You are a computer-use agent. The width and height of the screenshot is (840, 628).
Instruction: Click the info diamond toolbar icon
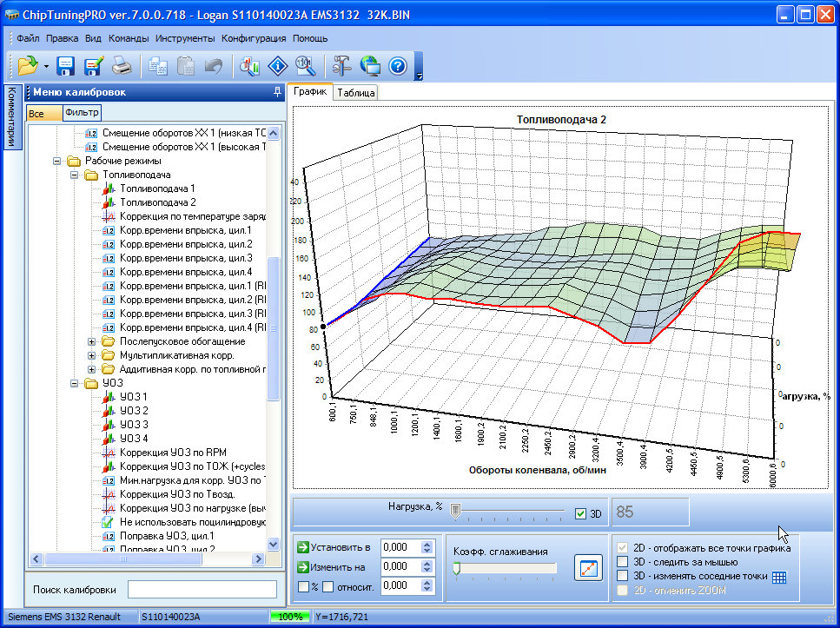click(x=278, y=65)
